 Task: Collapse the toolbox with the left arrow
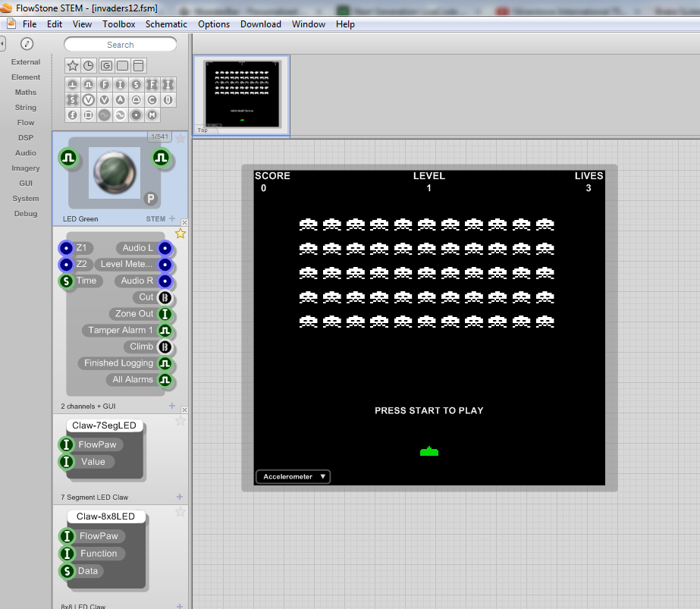tap(3, 44)
